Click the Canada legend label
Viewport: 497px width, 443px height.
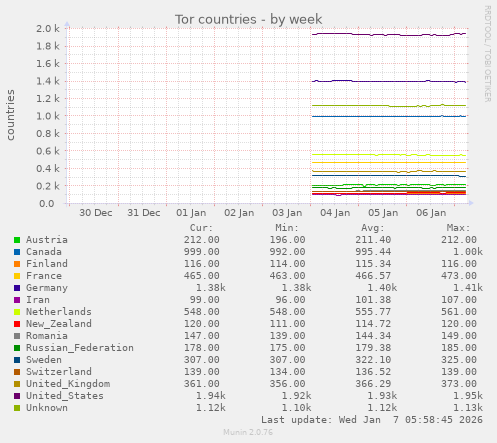44,252
